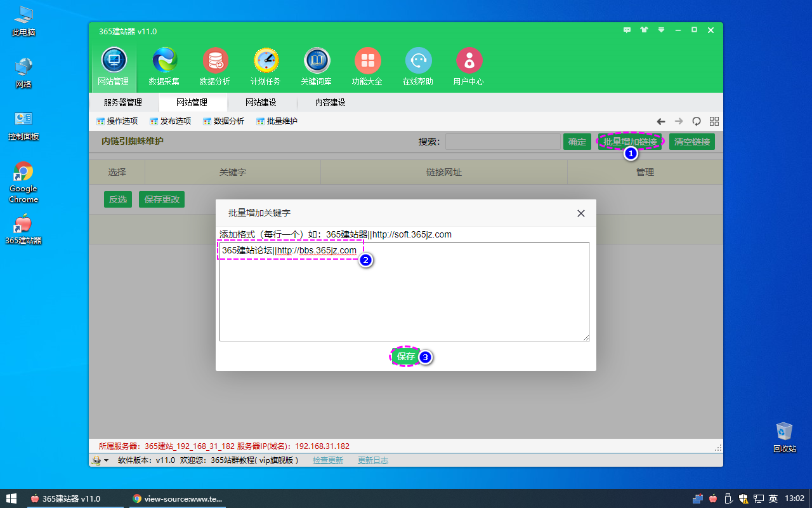Open the 控制面板 desktop icon
The width and height of the screenshot is (812, 508).
[23, 125]
